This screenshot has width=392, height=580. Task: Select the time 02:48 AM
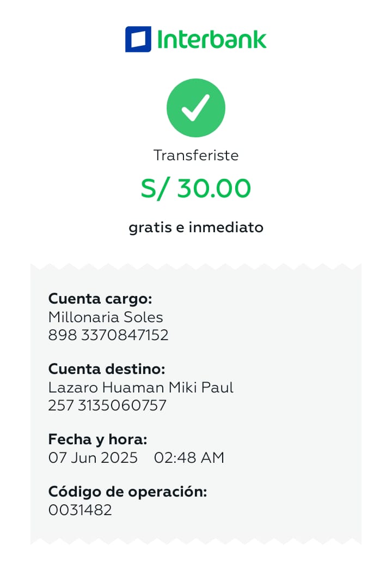coord(189,458)
